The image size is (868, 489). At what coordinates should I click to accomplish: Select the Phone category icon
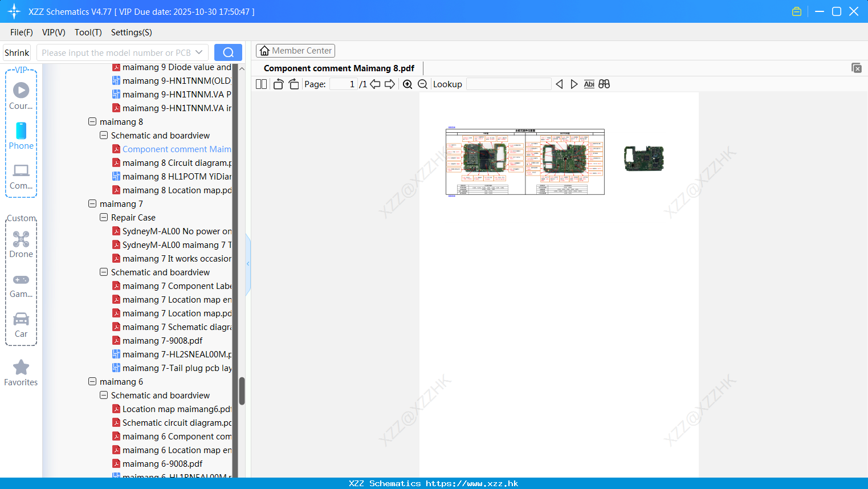point(21,131)
